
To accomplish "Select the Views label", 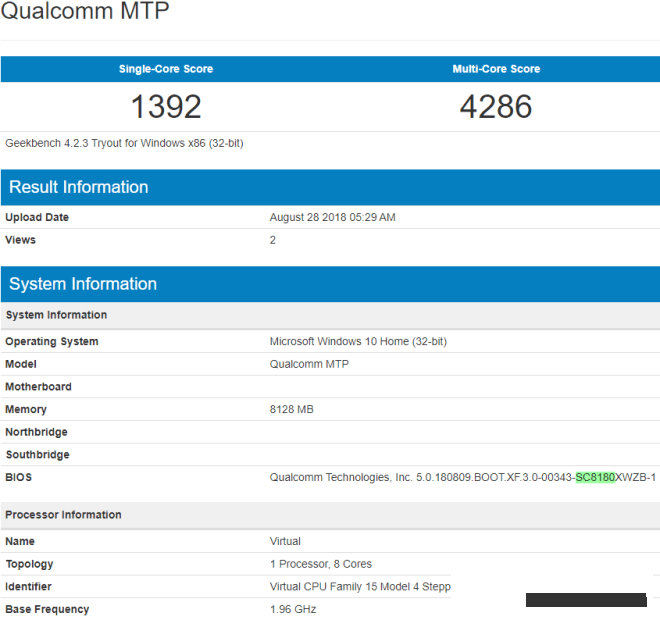I will pyautogui.click(x=20, y=240).
